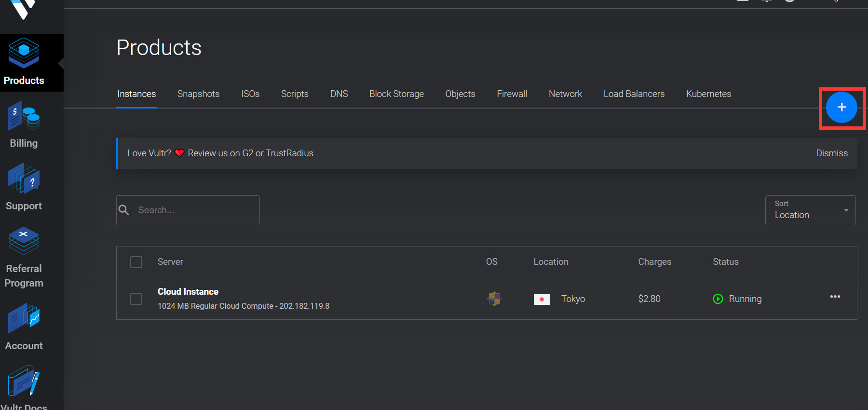
Task: Click the Japan flag icon
Action: 542,299
